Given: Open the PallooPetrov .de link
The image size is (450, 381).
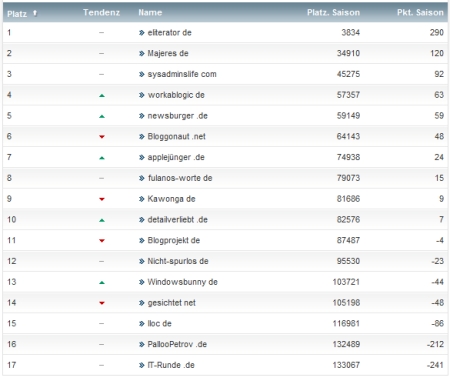Looking at the screenshot, I should tap(177, 344).
